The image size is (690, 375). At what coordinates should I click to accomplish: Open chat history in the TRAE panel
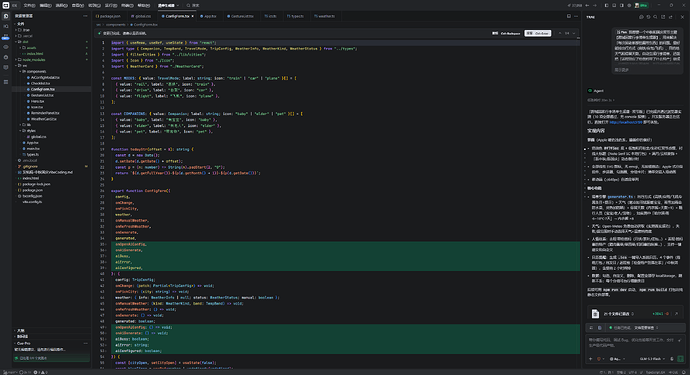click(648, 17)
